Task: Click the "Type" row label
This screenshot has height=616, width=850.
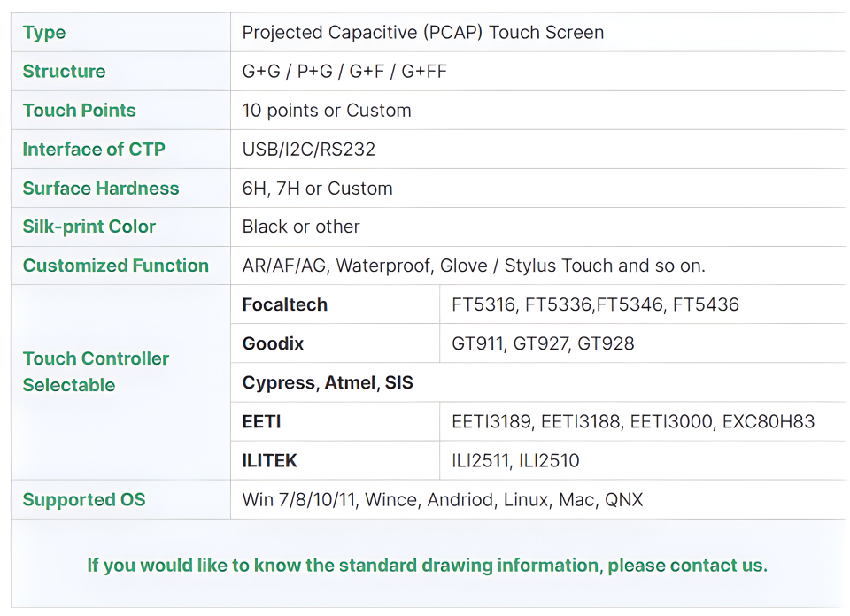Action: tap(44, 33)
